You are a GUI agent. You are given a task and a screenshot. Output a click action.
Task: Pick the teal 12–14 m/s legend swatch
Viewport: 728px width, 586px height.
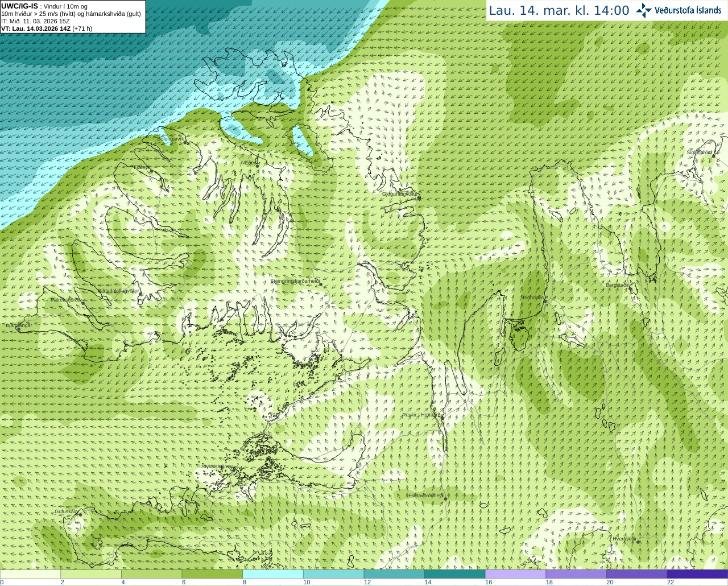pyautogui.click(x=394, y=574)
